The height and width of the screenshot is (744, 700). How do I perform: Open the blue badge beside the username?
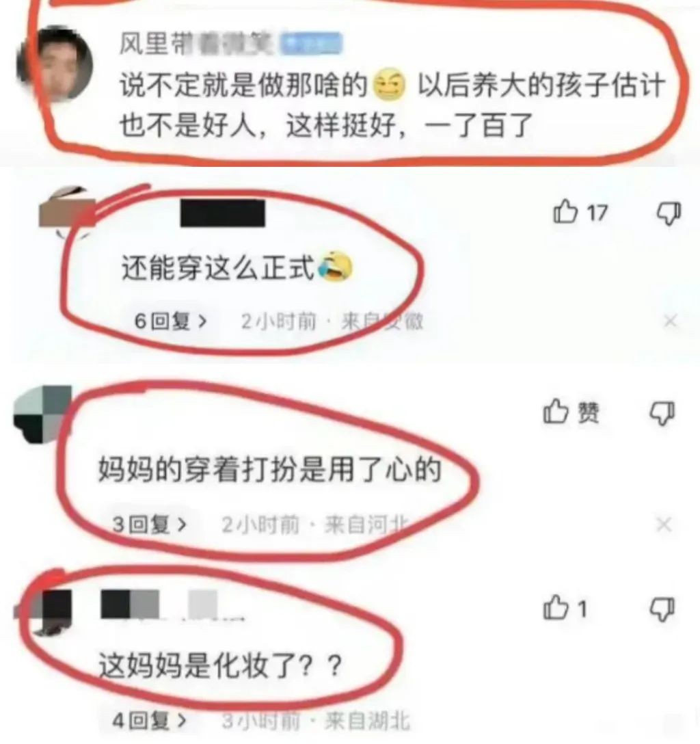pos(311,44)
